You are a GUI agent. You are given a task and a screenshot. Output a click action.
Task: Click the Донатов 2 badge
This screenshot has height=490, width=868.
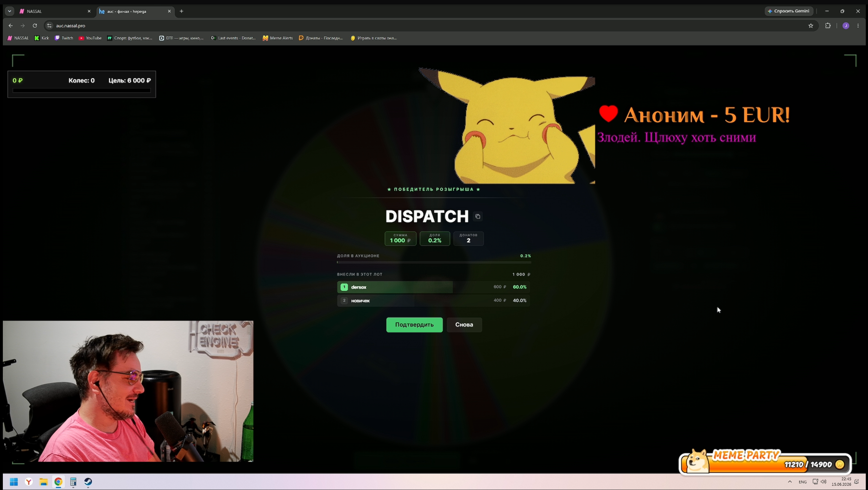click(x=468, y=238)
